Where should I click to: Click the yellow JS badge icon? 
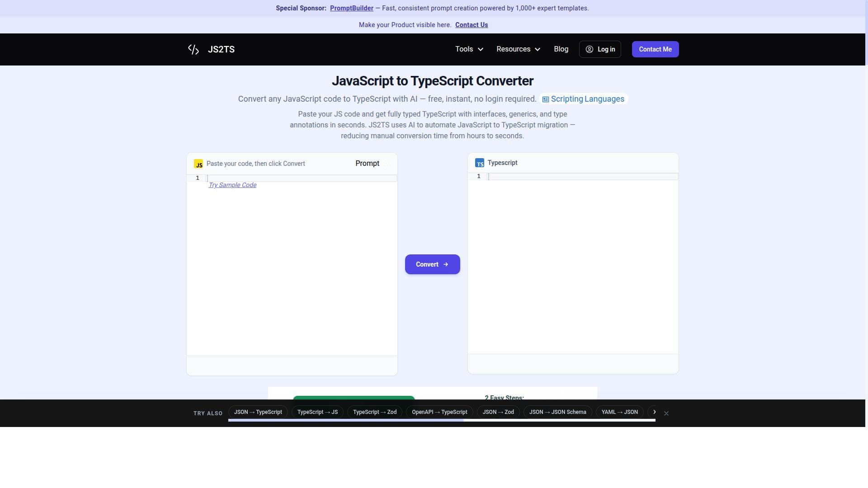[198, 164]
